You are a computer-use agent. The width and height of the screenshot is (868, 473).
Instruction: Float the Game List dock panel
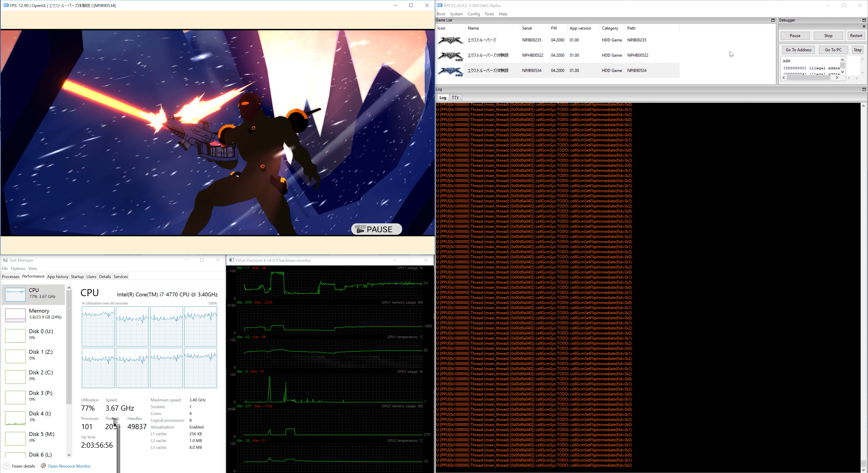click(773, 20)
